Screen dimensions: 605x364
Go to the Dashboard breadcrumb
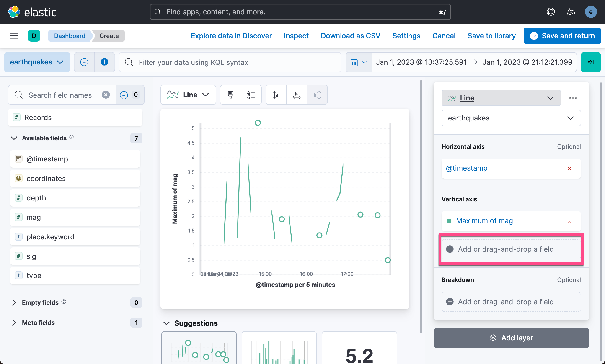pos(70,36)
